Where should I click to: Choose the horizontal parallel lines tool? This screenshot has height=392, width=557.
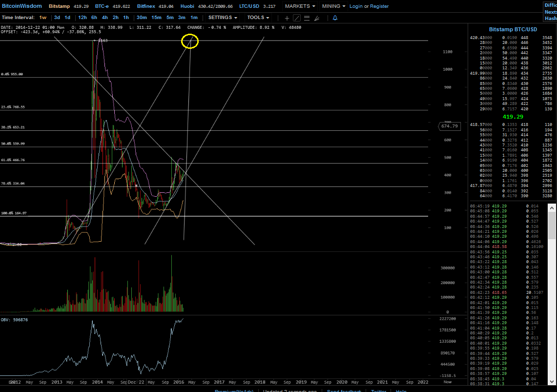tap(307, 18)
